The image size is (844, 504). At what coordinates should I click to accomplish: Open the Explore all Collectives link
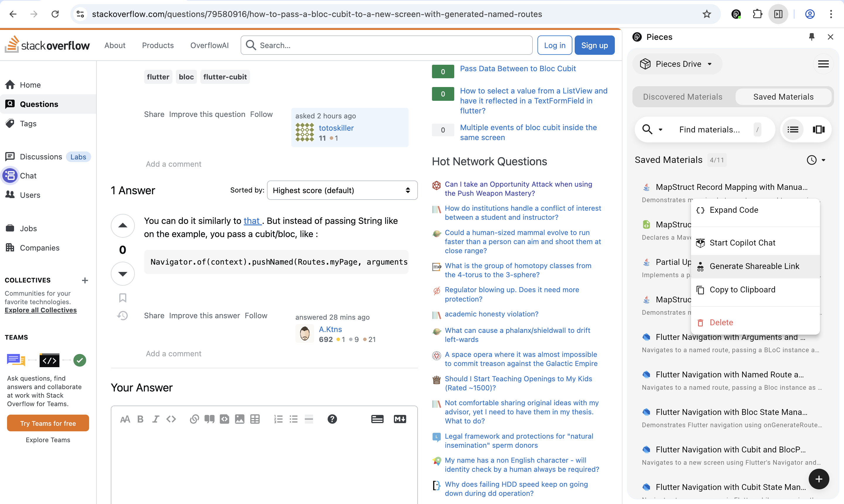40,310
